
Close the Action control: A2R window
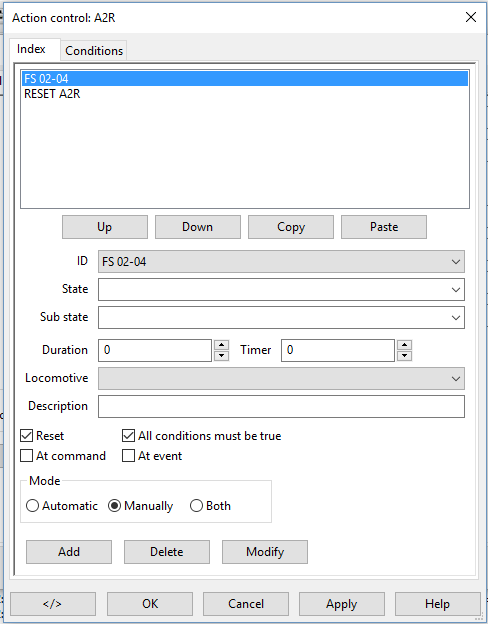(471, 17)
